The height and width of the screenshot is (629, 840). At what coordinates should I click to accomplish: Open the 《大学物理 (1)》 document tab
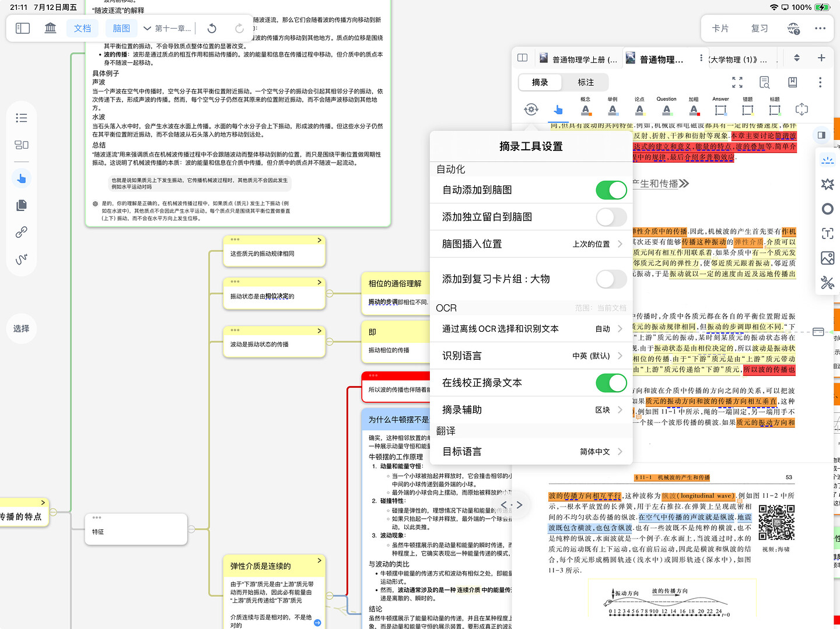738,59
